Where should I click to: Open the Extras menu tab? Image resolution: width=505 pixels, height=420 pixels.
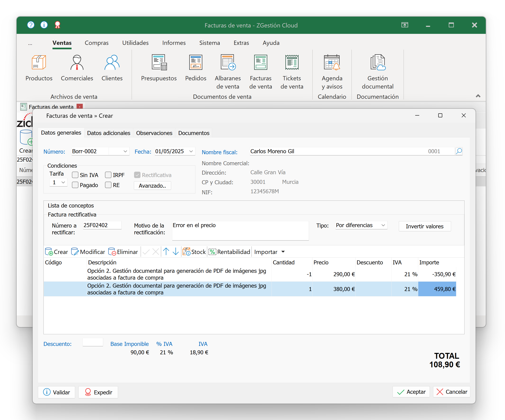coord(241,43)
